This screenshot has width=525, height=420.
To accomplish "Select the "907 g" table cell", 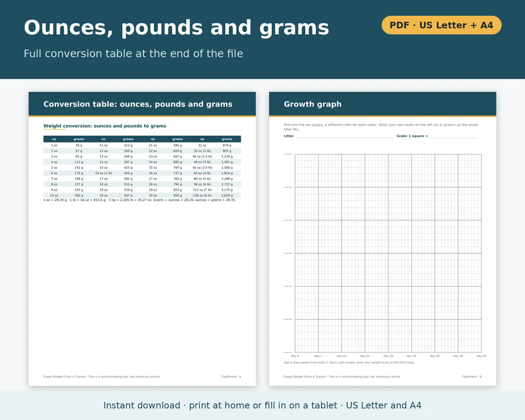I will [227, 150].
